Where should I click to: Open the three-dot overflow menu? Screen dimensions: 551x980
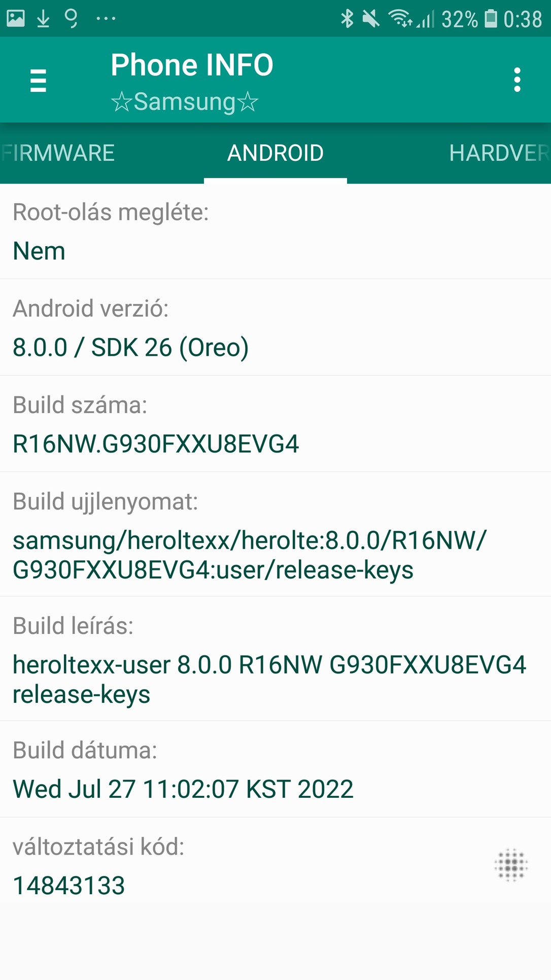point(517,80)
